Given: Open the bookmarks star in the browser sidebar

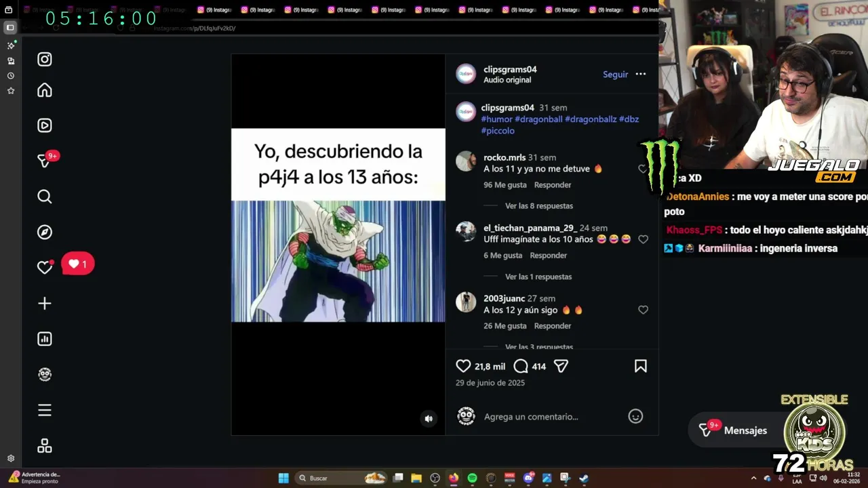Looking at the screenshot, I should pyautogui.click(x=10, y=90).
